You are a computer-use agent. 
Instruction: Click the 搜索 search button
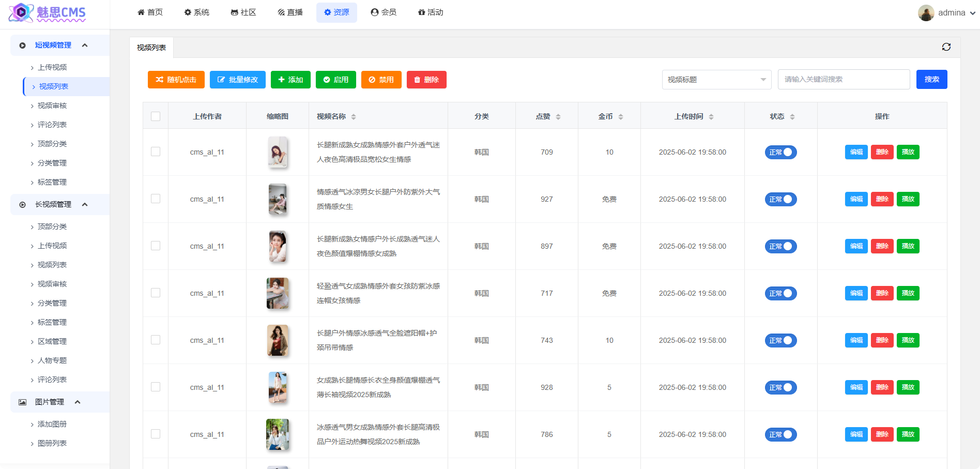point(931,79)
